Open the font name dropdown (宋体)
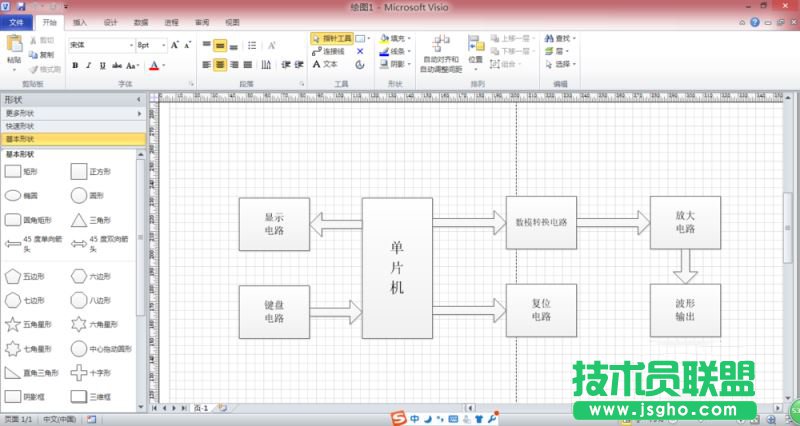The image size is (800, 426). click(131, 45)
